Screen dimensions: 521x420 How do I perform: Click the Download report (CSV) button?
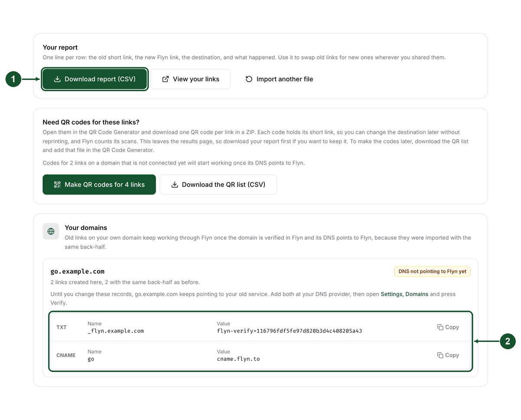95,79
